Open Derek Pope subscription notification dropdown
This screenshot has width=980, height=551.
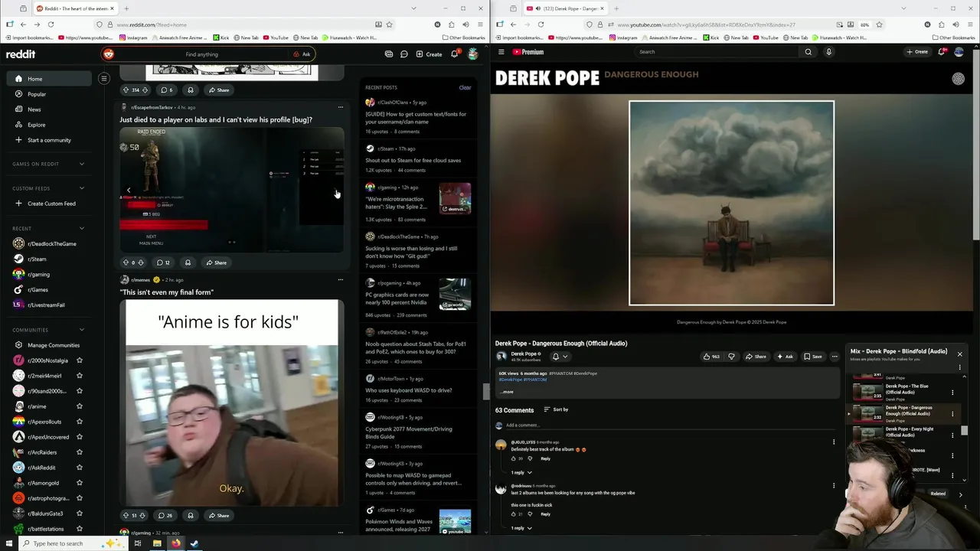(560, 357)
